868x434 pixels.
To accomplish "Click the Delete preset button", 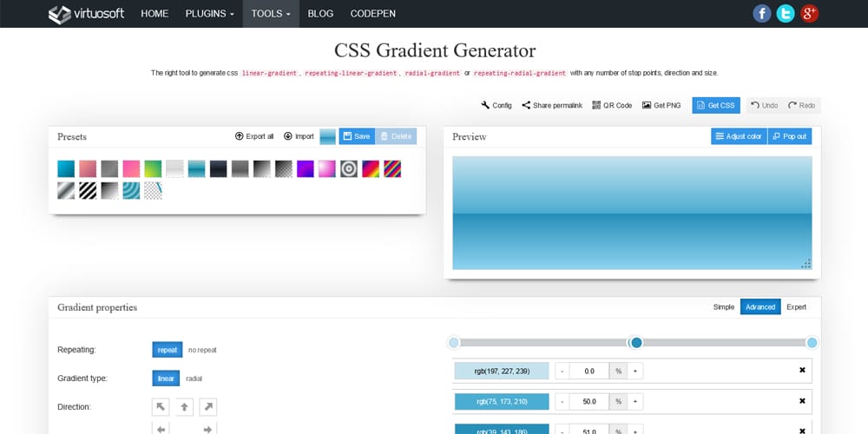I will (396, 136).
